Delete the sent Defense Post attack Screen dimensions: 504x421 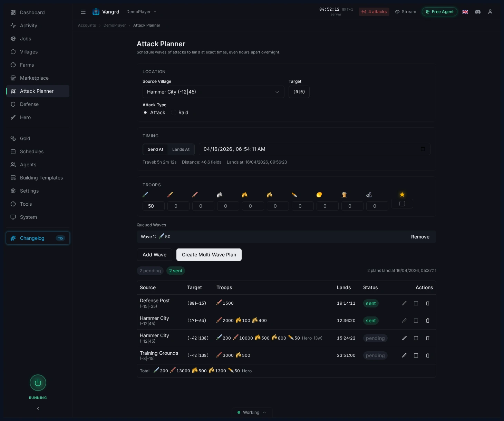[428, 303]
